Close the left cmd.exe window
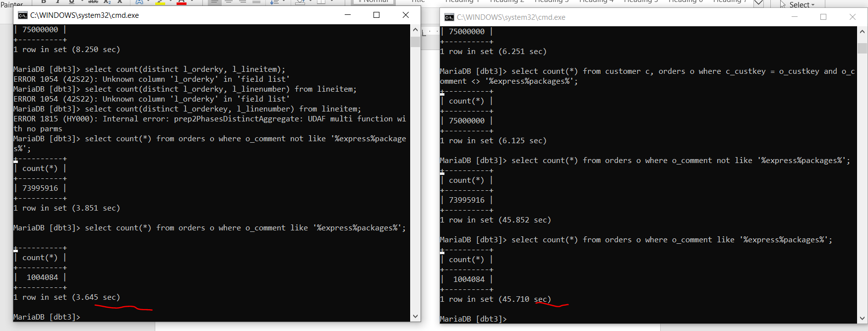The width and height of the screenshot is (868, 331). [406, 15]
